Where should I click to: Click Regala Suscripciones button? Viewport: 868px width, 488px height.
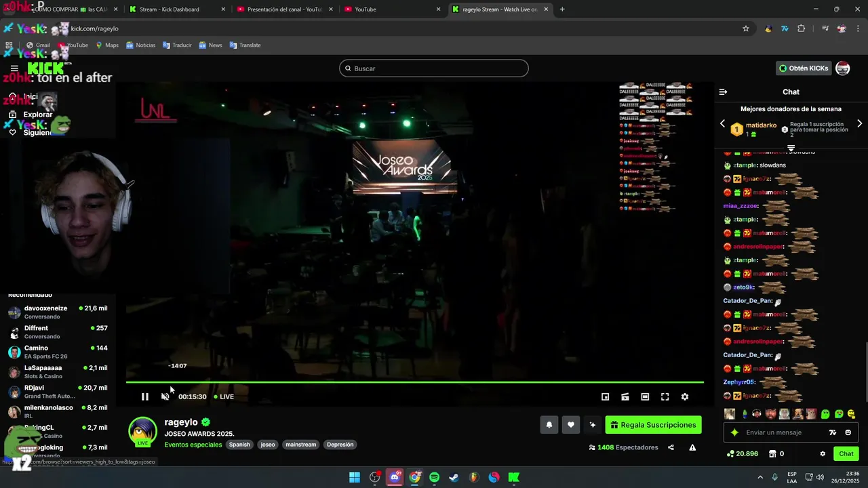click(653, 425)
